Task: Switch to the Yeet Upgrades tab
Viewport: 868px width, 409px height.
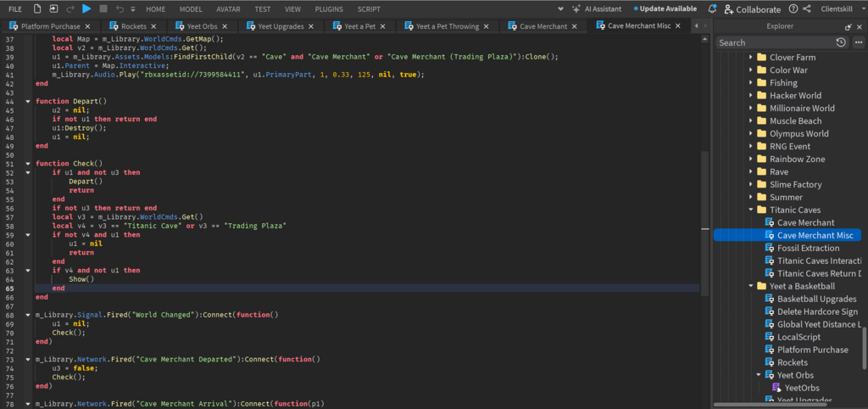Action: point(281,26)
